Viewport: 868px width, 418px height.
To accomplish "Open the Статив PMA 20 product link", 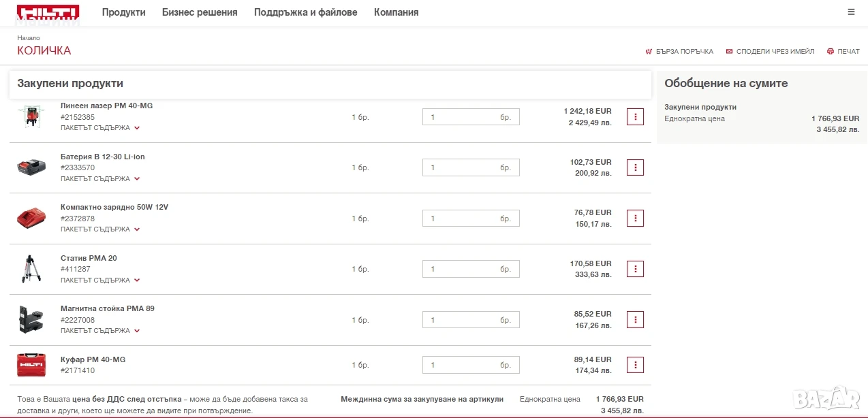I will coord(89,258).
